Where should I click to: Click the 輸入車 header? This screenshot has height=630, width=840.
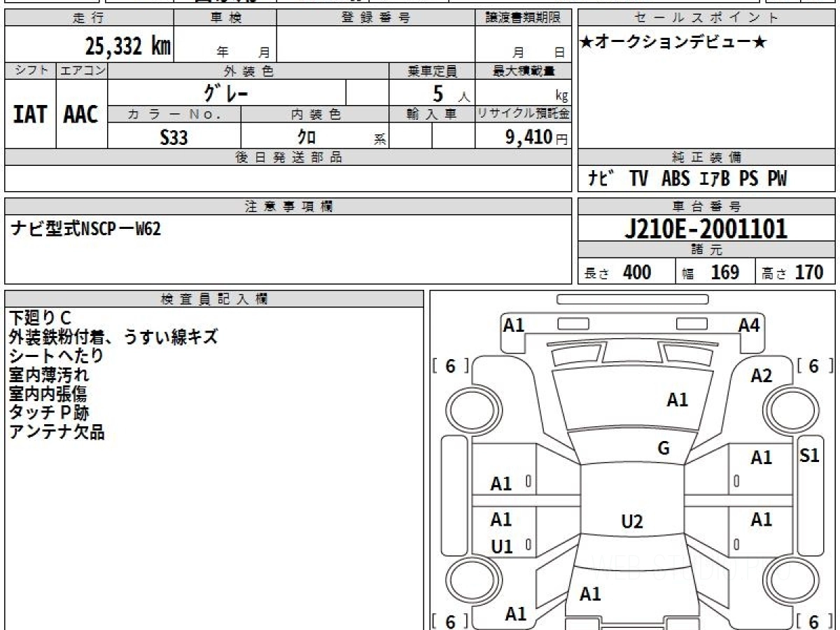point(432,114)
